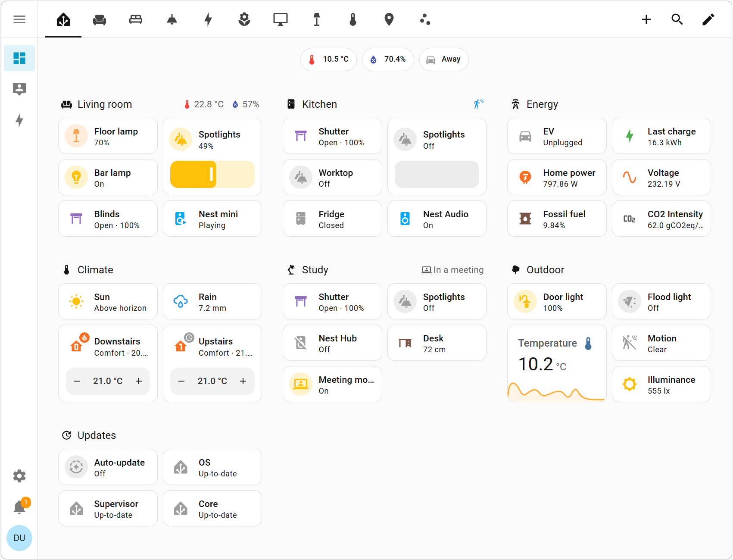Open the plant tab icon in top bar
The width and height of the screenshot is (733, 560).
tap(244, 19)
